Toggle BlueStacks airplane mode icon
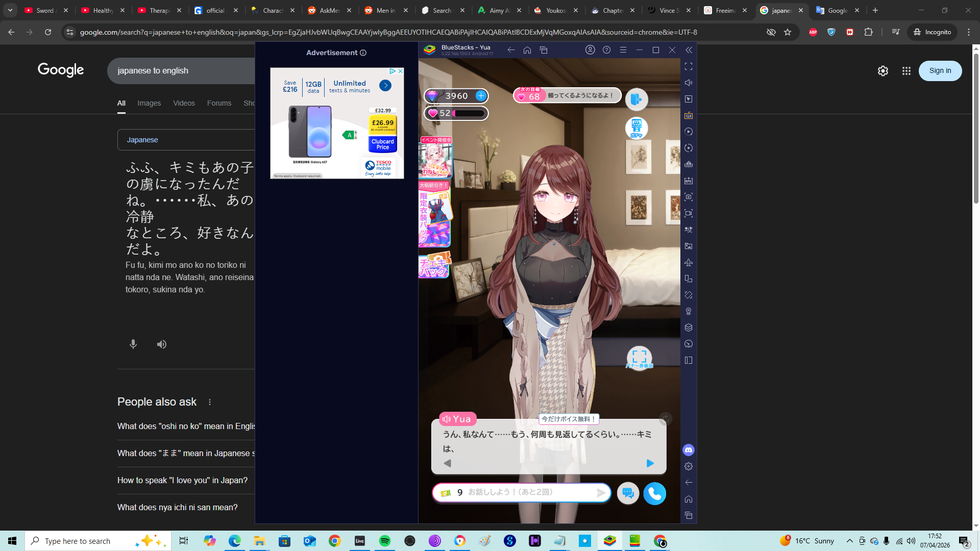This screenshot has width=980, height=551. (689, 262)
